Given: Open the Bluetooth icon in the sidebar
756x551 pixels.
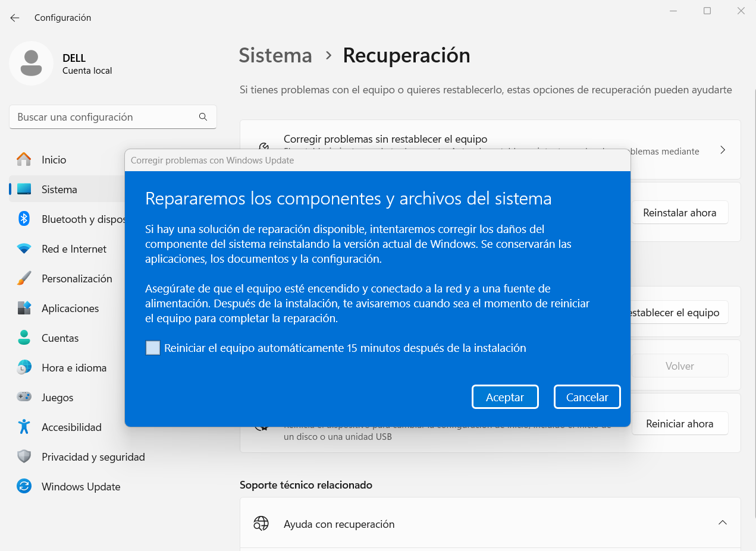Looking at the screenshot, I should pyautogui.click(x=24, y=219).
